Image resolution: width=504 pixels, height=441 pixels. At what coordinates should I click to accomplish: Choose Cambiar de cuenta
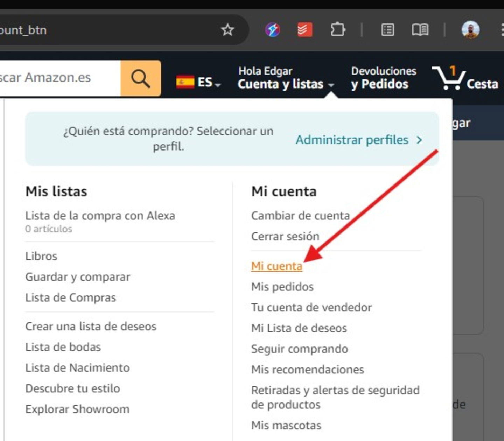[x=301, y=216]
